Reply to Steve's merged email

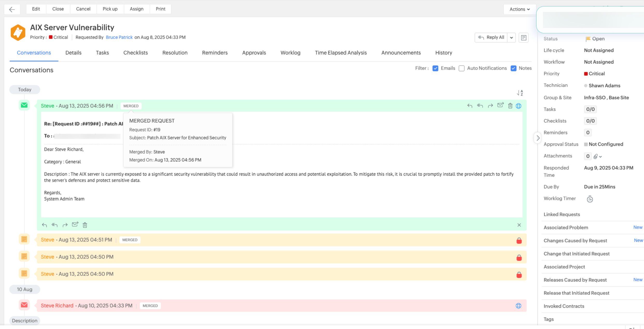[x=470, y=106]
